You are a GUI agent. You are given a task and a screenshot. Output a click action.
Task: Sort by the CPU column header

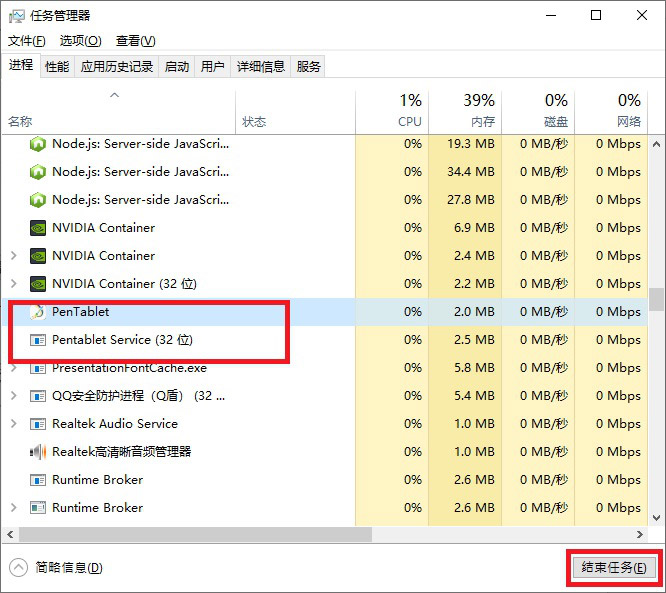392,113
